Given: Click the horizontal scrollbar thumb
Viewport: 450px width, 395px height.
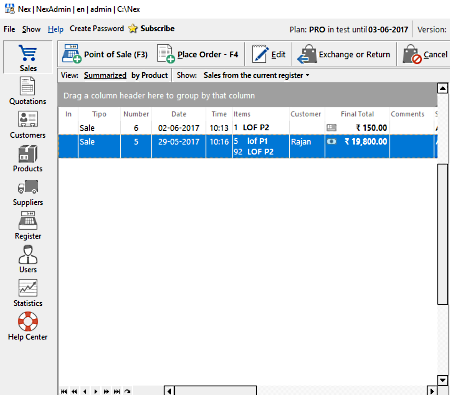Looking at the screenshot, I should coord(216,391).
